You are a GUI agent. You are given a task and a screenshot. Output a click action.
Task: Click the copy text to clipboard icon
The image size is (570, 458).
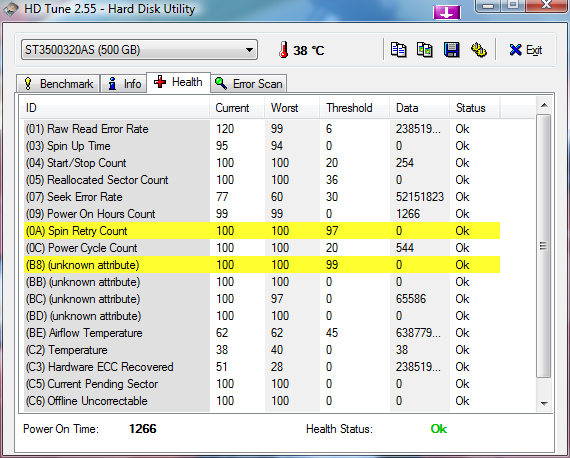click(x=398, y=50)
